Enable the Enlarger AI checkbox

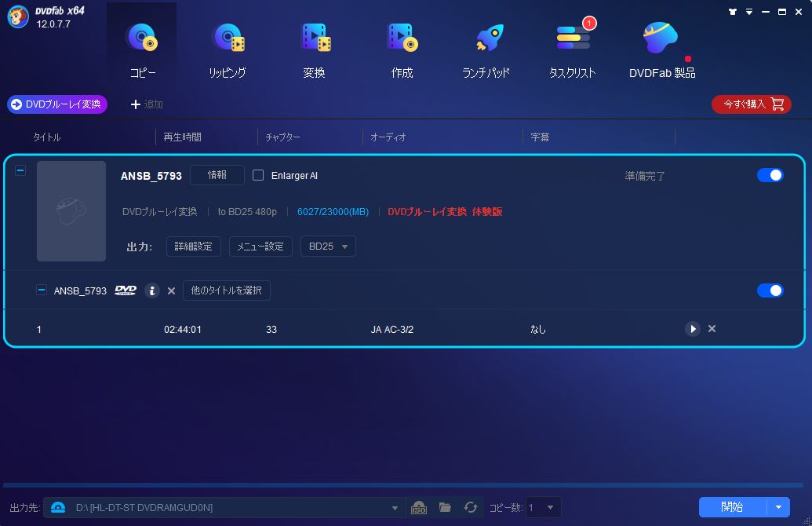click(258, 175)
